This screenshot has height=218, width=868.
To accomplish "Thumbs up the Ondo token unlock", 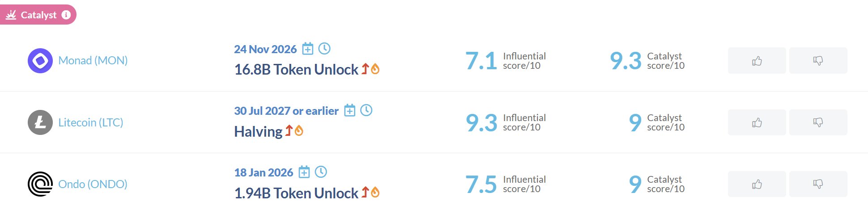I will [757, 184].
